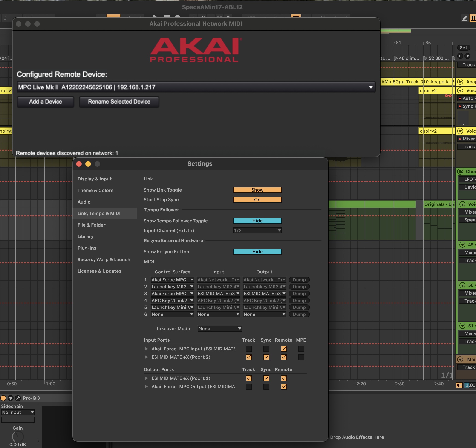Enable Sync for Akai_Force_MPC Input port
Screen dimensions: 476x448
point(266,349)
